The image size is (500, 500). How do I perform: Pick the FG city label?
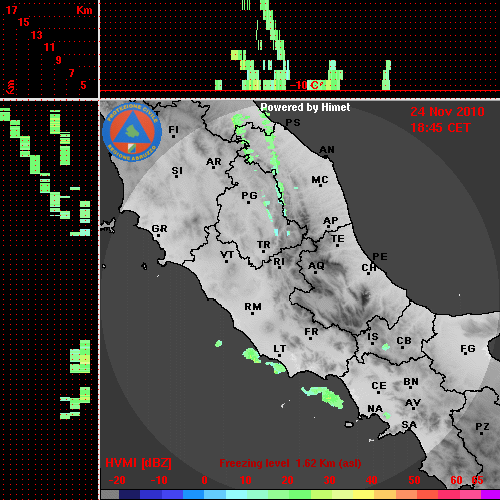[468, 349]
